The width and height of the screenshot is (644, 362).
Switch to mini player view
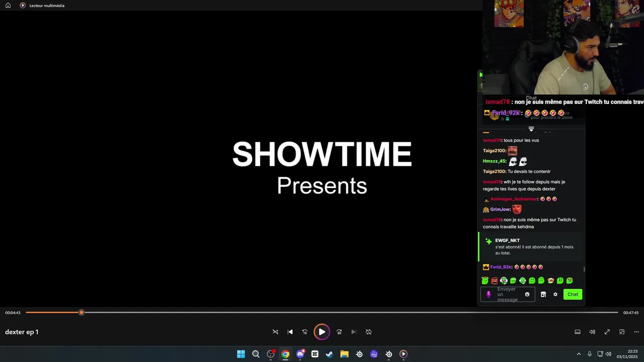pos(622,332)
